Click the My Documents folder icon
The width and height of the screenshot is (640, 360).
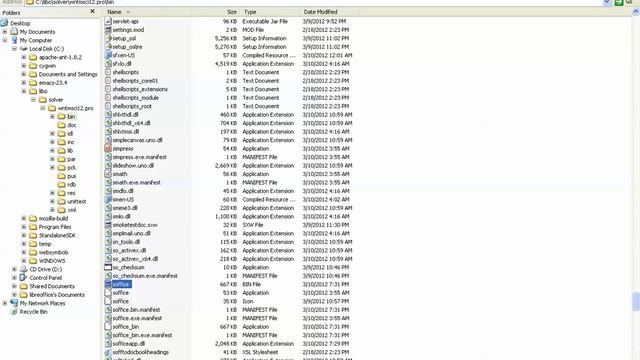coord(14,31)
